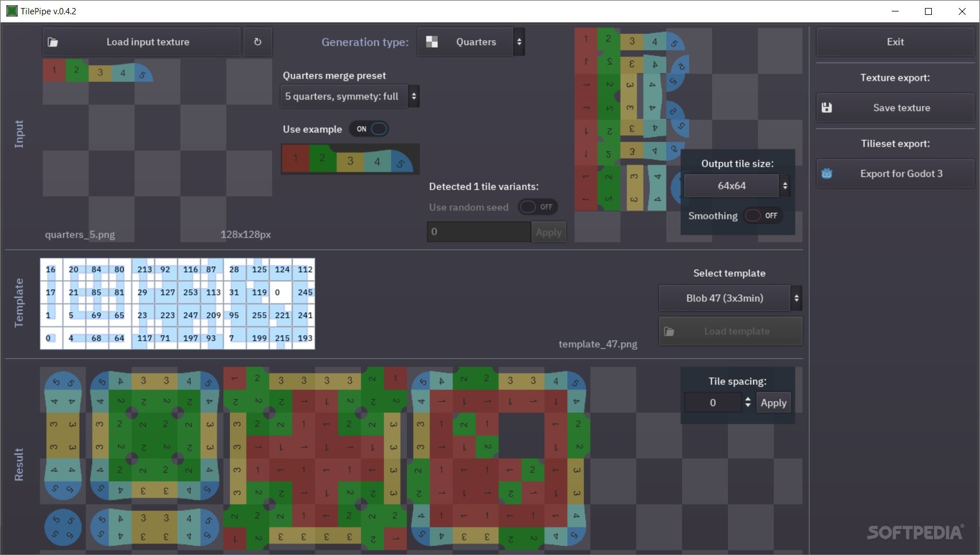The height and width of the screenshot is (555, 980).
Task: Toggle the Smoothing switch on
Action: point(762,215)
